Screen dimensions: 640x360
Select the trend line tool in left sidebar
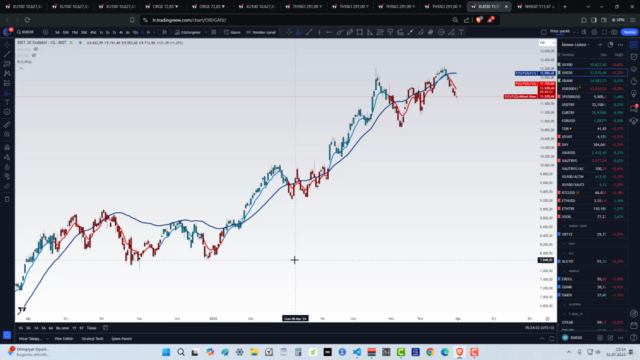[x=7, y=54]
